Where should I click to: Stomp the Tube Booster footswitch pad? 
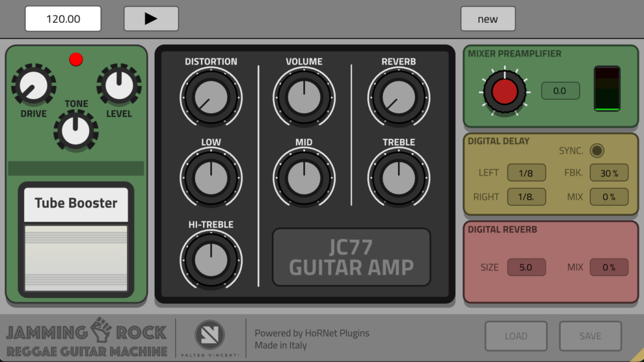click(x=76, y=257)
